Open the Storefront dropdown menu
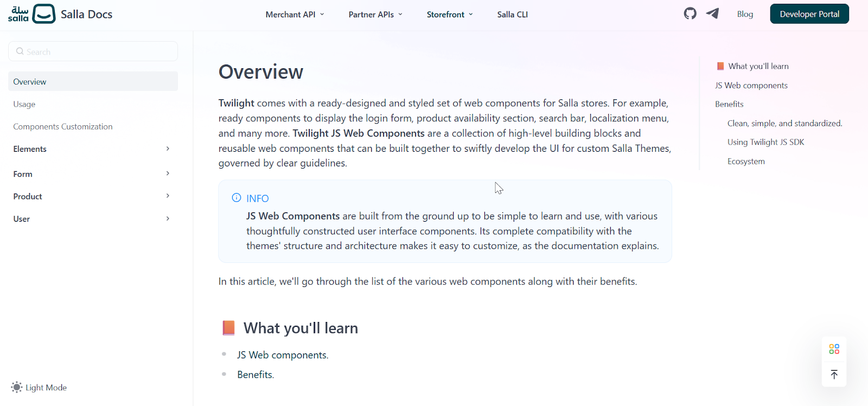This screenshot has width=868, height=406. pos(450,15)
